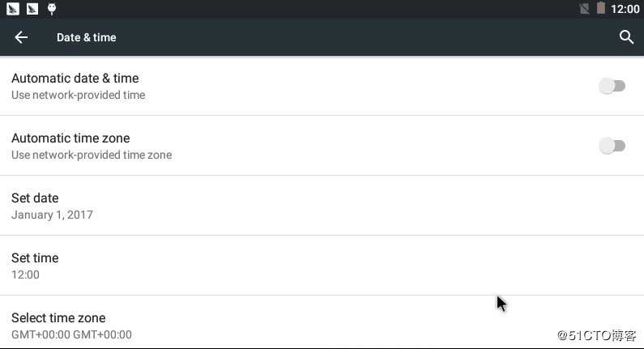Click the 12:00 value under Set time
Image resolution: width=644 pixels, height=349 pixels.
click(25, 275)
